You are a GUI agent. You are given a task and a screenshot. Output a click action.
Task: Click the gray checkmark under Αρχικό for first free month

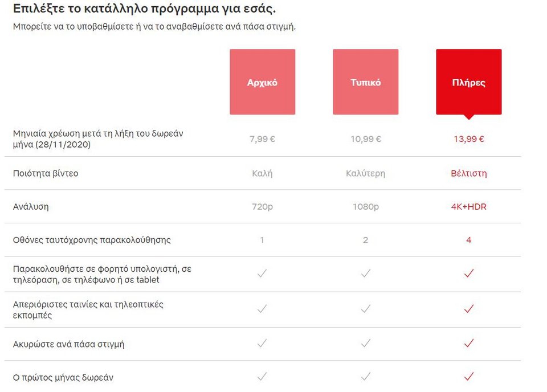(262, 377)
